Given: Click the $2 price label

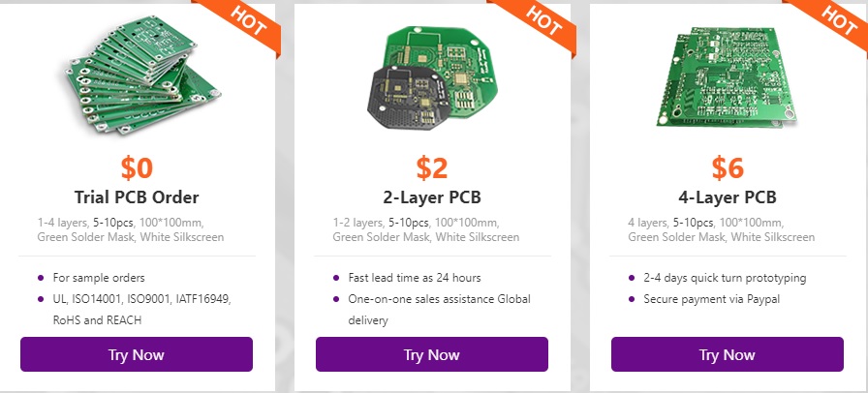Looking at the screenshot, I should (x=432, y=167).
